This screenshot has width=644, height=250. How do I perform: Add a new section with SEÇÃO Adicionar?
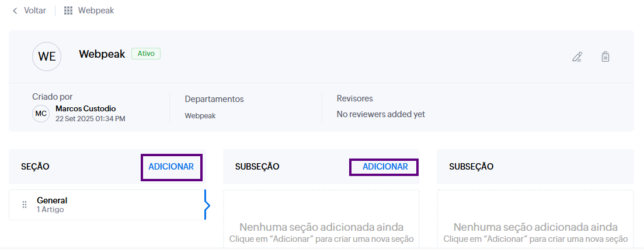tap(171, 167)
